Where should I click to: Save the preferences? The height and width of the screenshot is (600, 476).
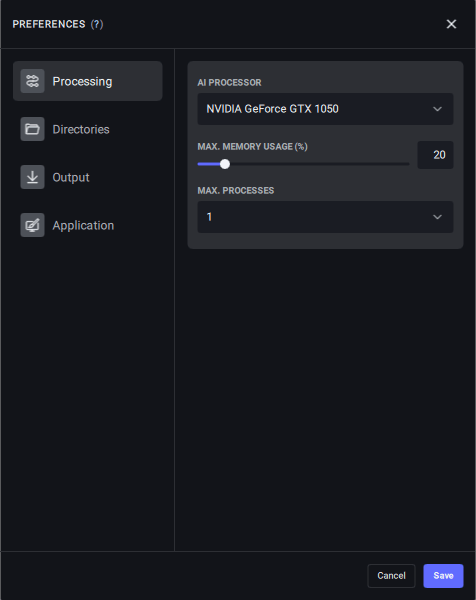pos(443,576)
